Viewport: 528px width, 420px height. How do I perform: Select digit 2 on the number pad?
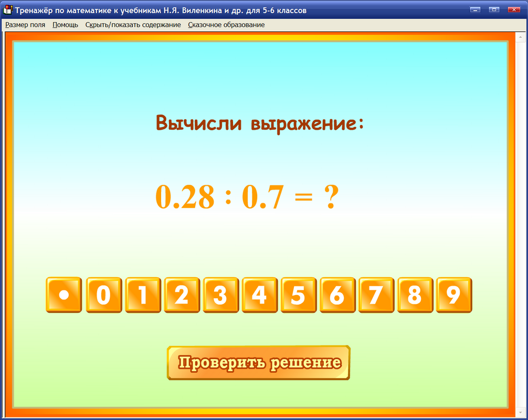point(181,295)
